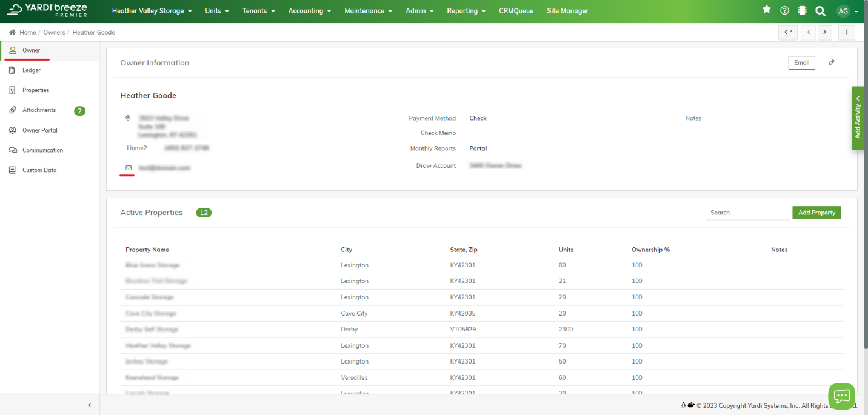This screenshot has width=868, height=415.
Task: Click the properties Search field
Action: tap(747, 213)
